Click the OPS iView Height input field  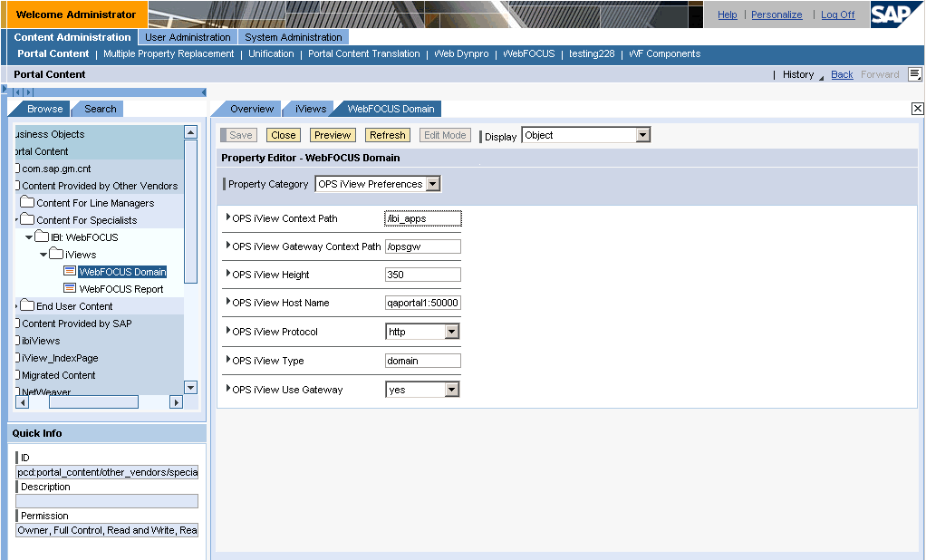point(422,275)
